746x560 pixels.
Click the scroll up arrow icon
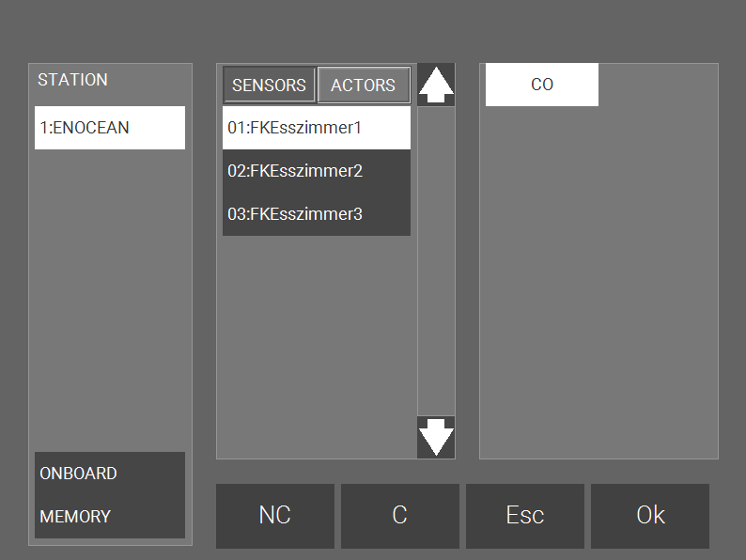pyautogui.click(x=436, y=85)
